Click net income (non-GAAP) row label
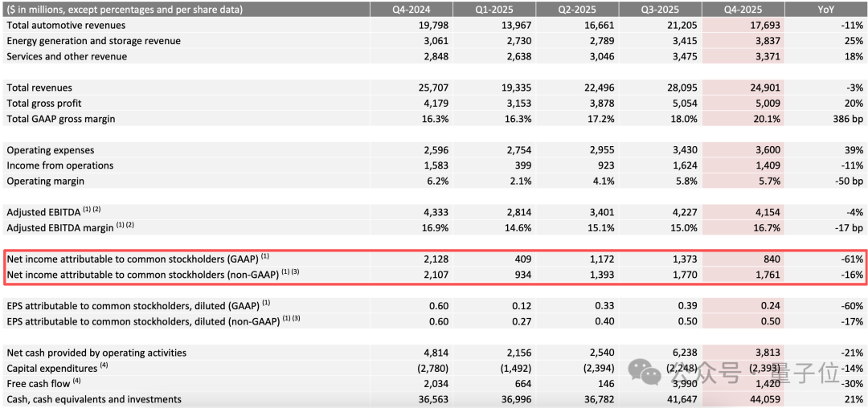 (153, 274)
